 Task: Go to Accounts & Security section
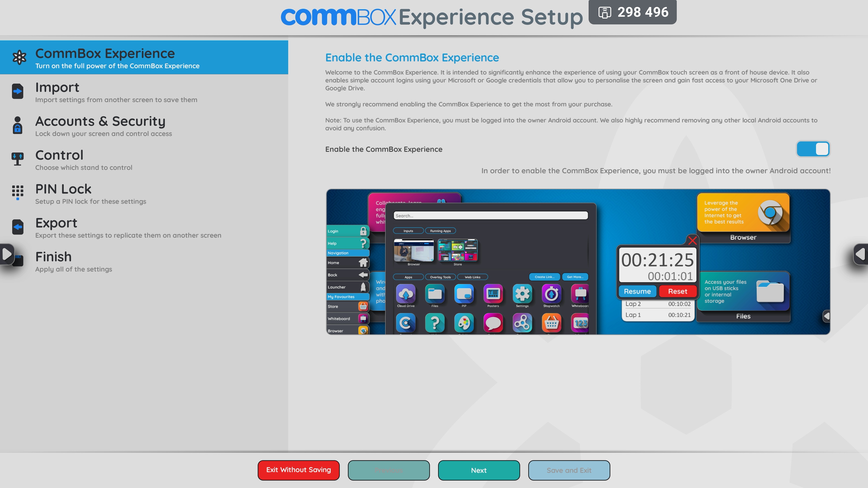coord(144,125)
